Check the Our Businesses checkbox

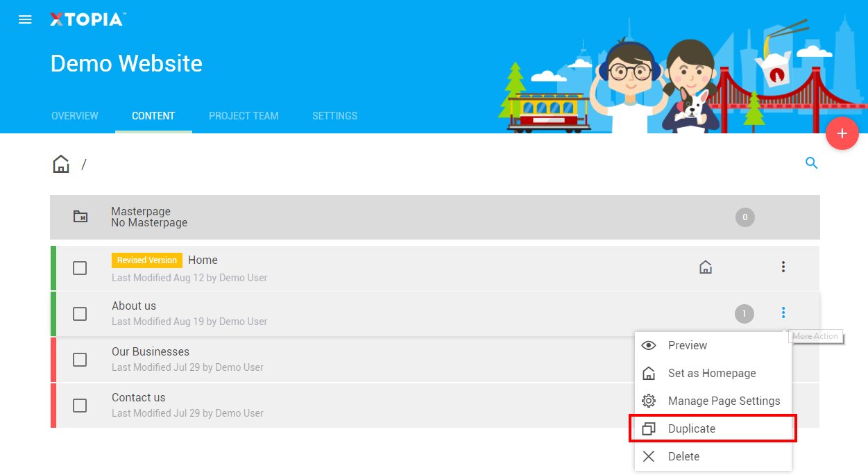point(80,360)
